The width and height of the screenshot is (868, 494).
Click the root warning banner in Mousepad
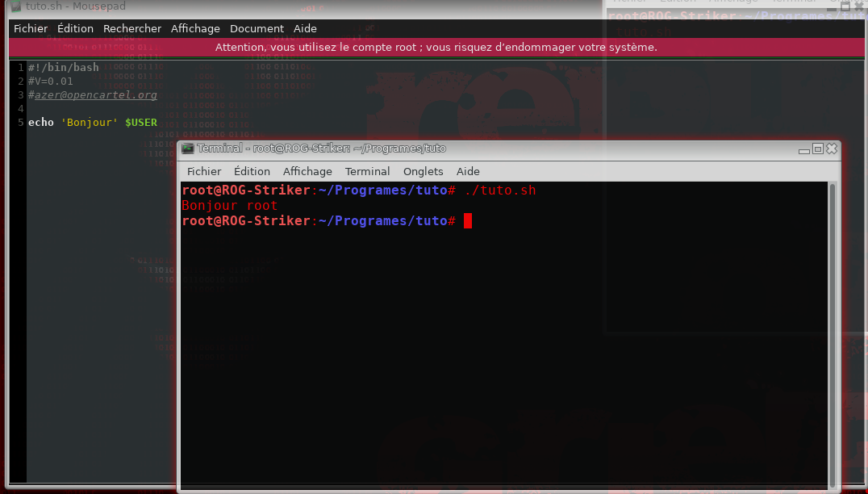pos(436,48)
